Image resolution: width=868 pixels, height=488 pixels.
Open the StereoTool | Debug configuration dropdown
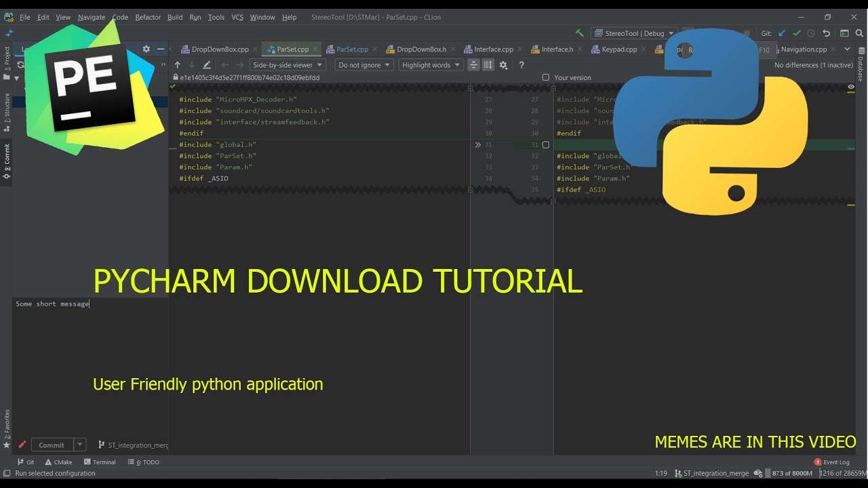click(634, 33)
